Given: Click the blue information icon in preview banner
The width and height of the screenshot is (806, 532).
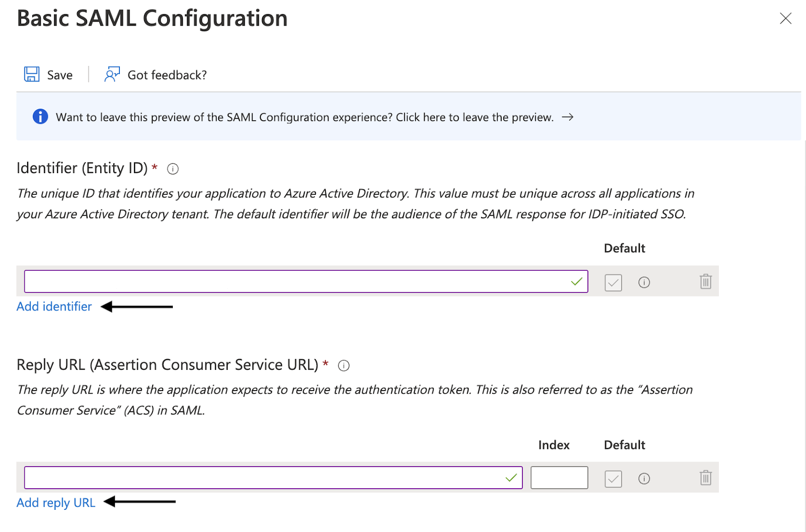Looking at the screenshot, I should point(40,117).
